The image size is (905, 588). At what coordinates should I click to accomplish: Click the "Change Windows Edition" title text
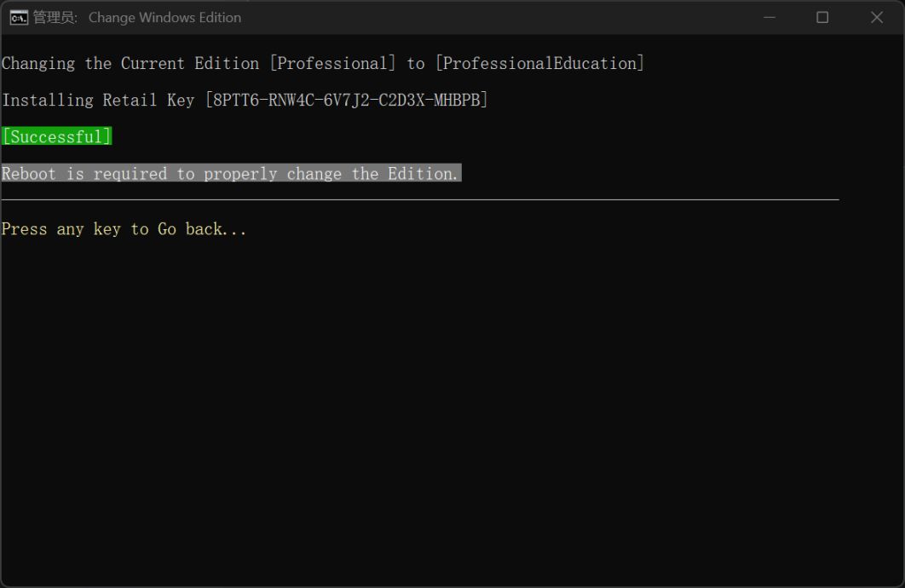click(164, 17)
